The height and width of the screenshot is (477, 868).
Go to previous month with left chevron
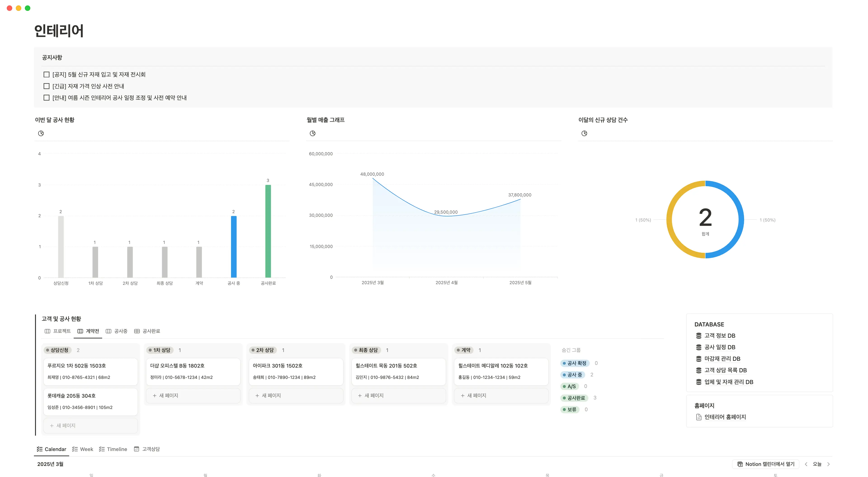[x=806, y=464]
